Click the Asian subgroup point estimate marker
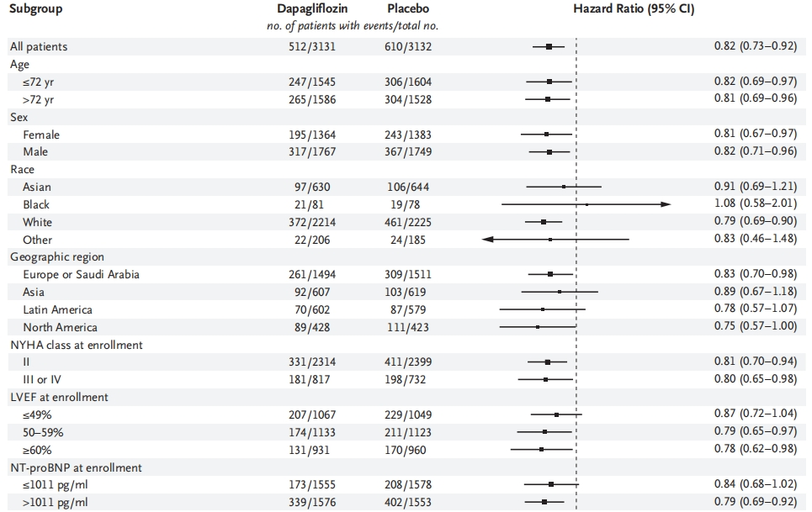Image resolution: width=812 pixels, height=512 pixels. [563, 187]
